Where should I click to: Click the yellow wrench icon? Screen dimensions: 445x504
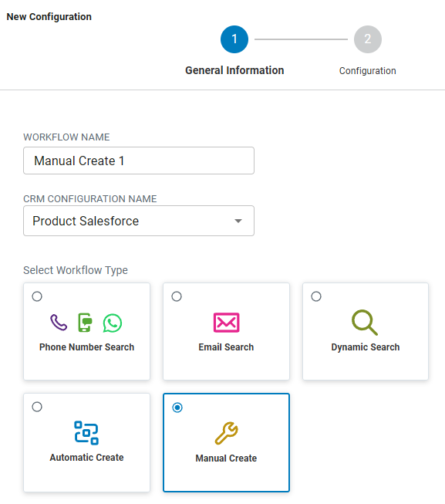point(226,433)
